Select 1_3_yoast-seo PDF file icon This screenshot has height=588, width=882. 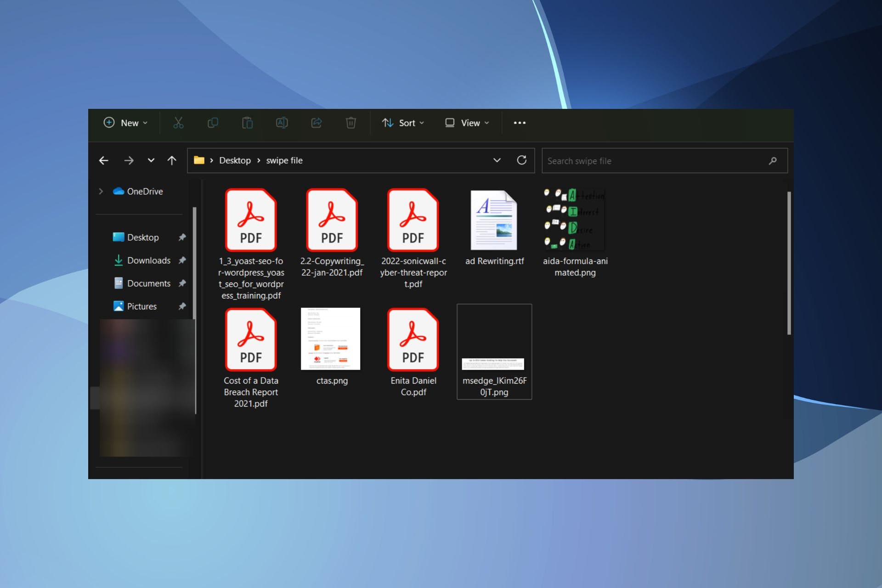[x=251, y=220]
